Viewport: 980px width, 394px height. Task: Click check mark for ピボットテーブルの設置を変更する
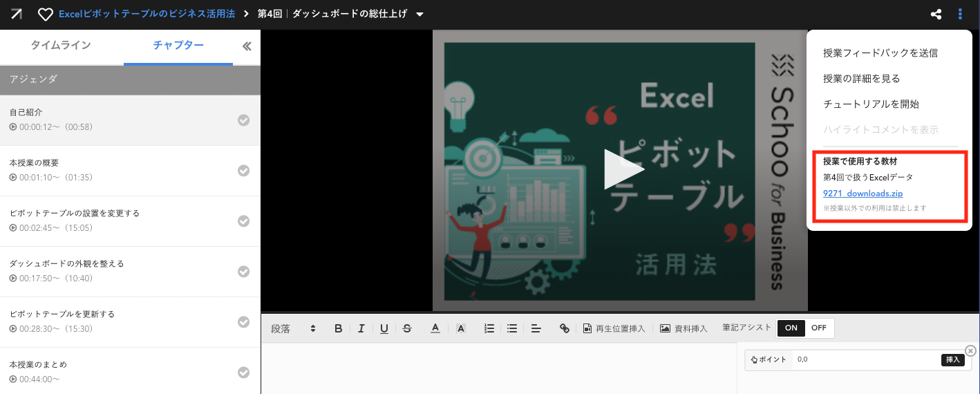coord(243,221)
